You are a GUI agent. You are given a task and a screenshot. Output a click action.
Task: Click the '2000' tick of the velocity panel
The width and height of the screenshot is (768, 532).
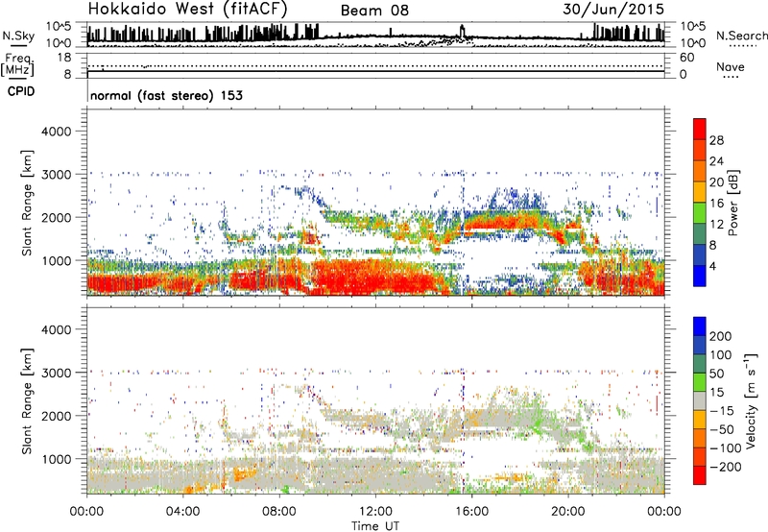[57, 416]
